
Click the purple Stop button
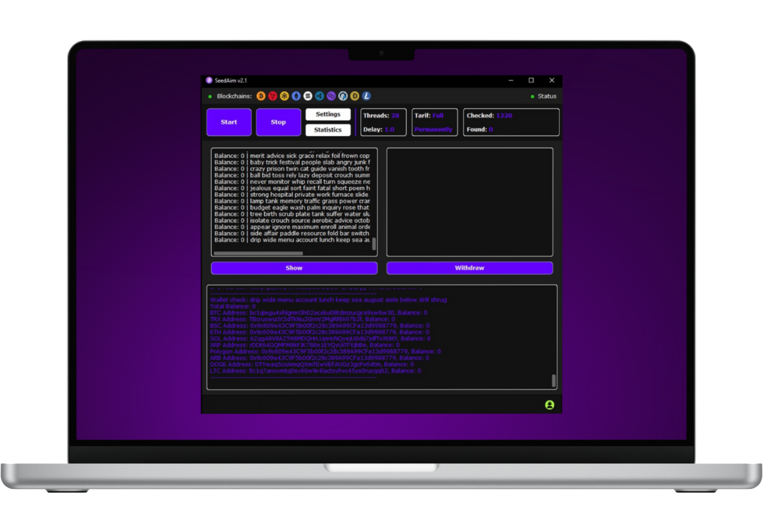[x=279, y=122]
